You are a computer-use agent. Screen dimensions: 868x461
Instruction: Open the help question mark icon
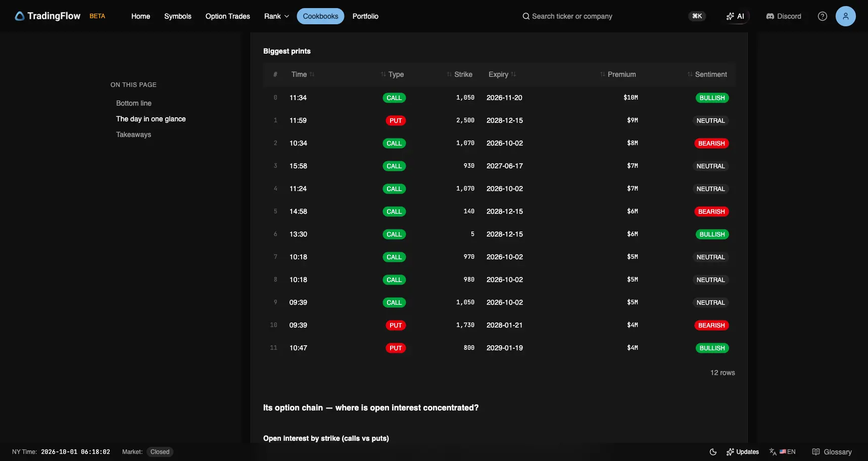pyautogui.click(x=823, y=16)
